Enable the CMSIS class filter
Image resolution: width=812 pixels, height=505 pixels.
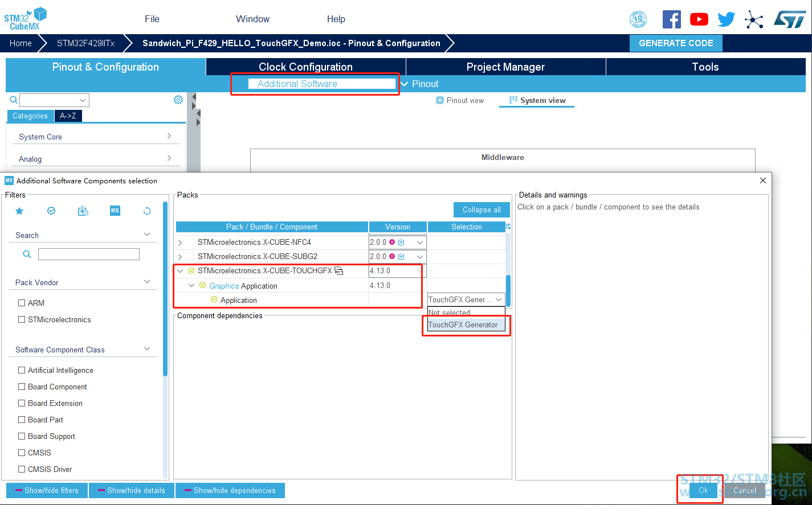22,453
